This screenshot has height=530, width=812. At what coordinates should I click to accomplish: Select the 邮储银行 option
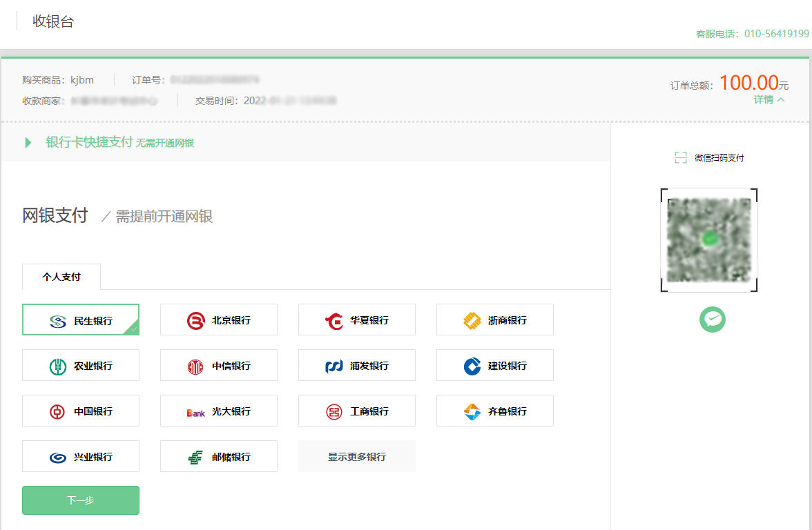pyautogui.click(x=219, y=456)
